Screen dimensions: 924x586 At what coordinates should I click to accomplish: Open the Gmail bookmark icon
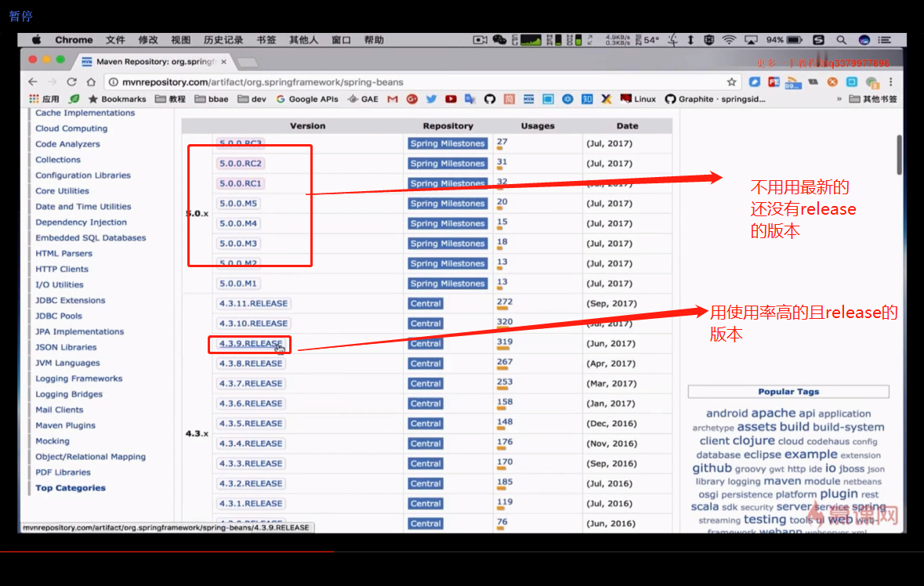(393, 99)
